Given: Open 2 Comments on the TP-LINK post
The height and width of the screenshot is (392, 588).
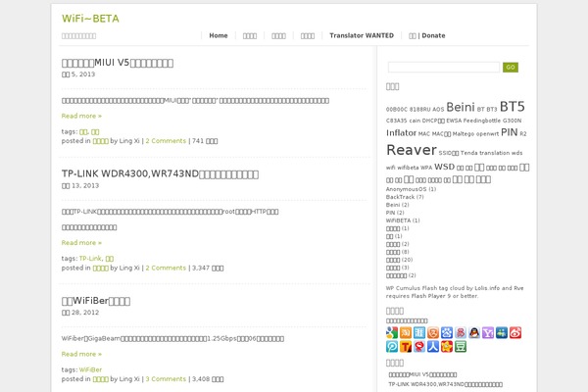Looking at the screenshot, I should 166,268.
